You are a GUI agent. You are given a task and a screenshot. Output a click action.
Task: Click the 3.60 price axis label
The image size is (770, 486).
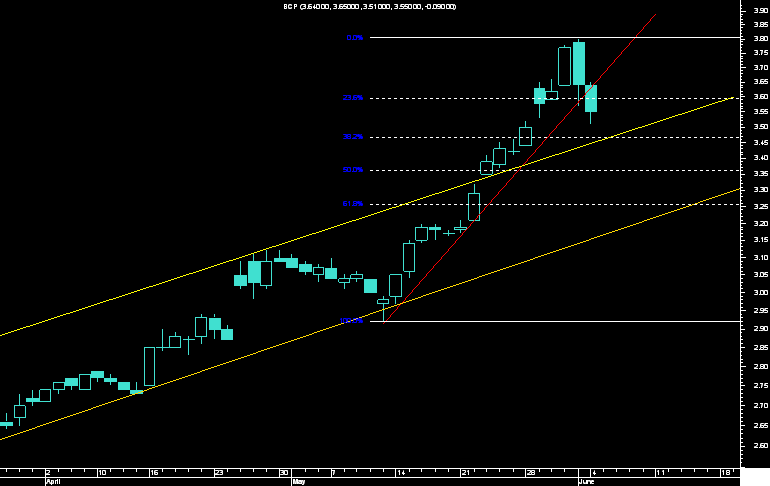(x=761, y=97)
